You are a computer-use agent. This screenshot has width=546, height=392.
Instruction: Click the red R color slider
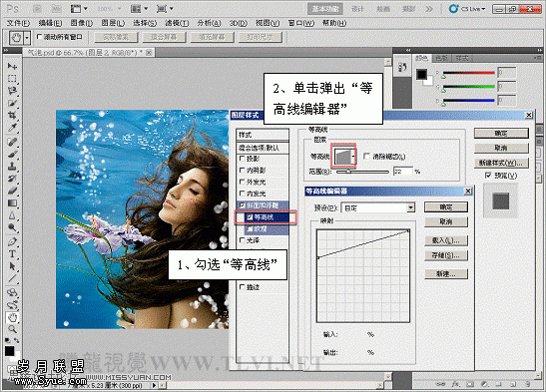(469, 74)
